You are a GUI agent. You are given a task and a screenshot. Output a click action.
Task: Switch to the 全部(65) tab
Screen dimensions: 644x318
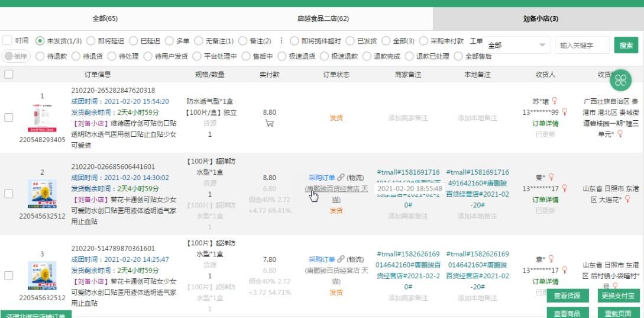[x=105, y=19]
